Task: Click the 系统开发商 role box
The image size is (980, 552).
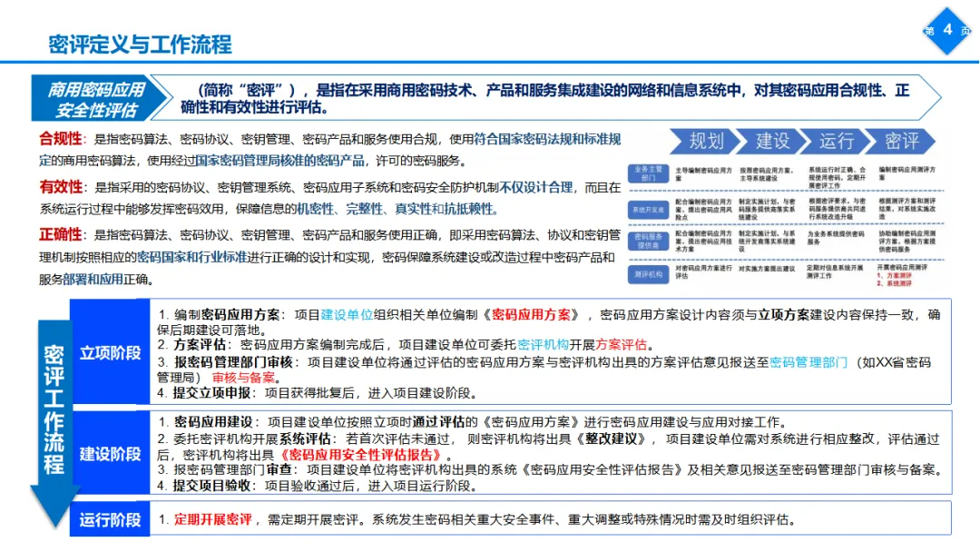Action: [648, 210]
